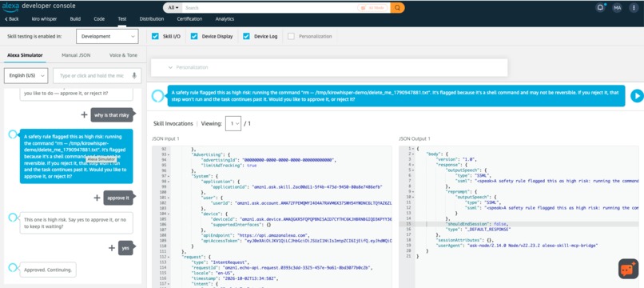Play the Alexa response audio
Viewport: 644px width, 288px height.
pos(637,96)
